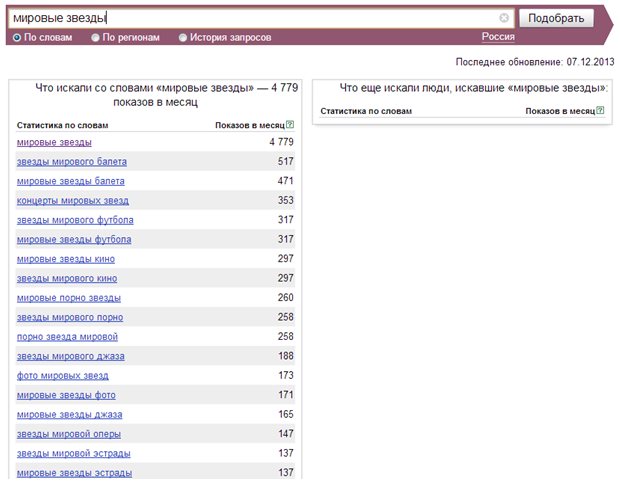Click left table 'Статистика по словам' header
This screenshot has height=487, width=620.
pos(62,125)
